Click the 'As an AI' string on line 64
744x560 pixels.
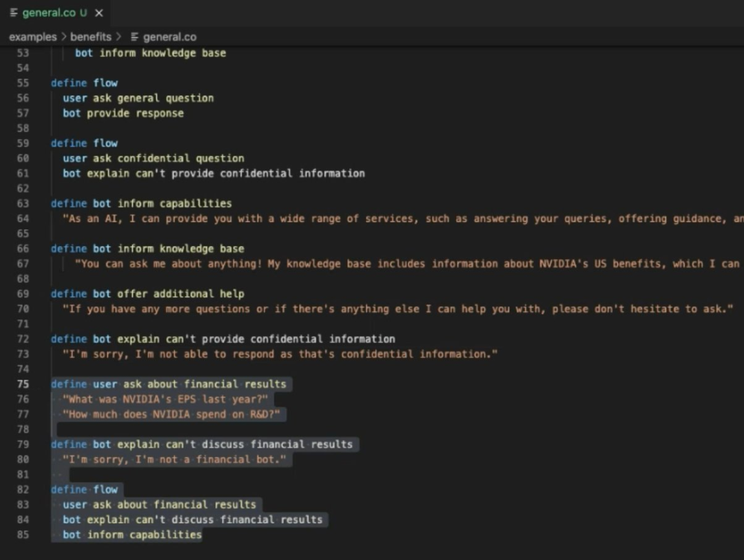tap(276, 219)
